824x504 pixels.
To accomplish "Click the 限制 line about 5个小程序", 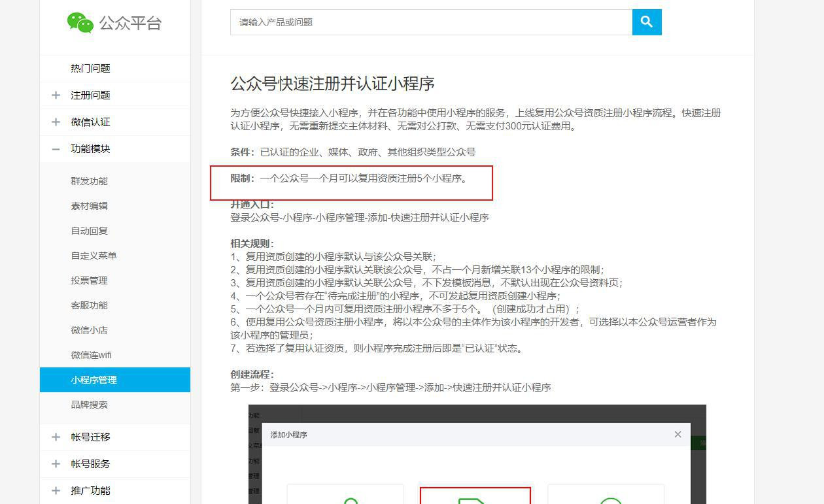I will pyautogui.click(x=350, y=178).
